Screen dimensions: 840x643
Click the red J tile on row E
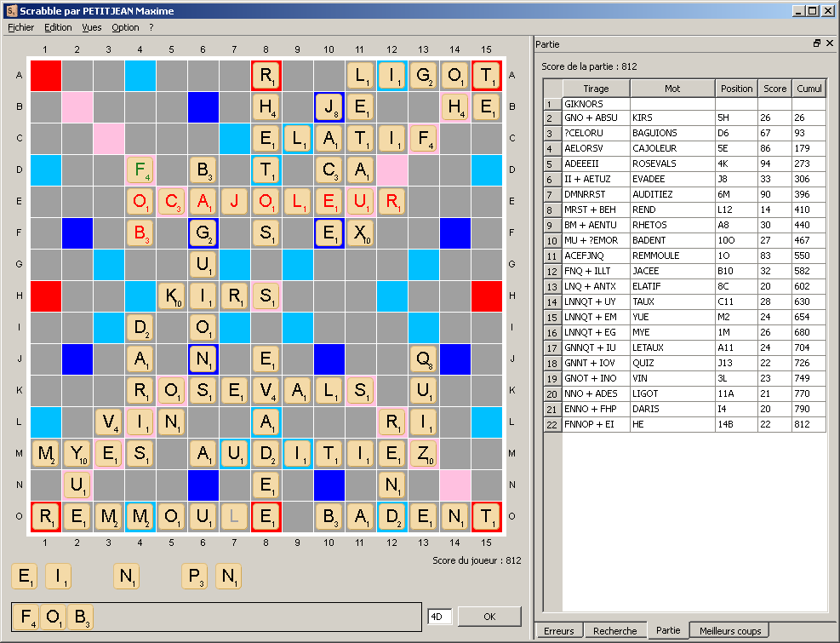235,201
